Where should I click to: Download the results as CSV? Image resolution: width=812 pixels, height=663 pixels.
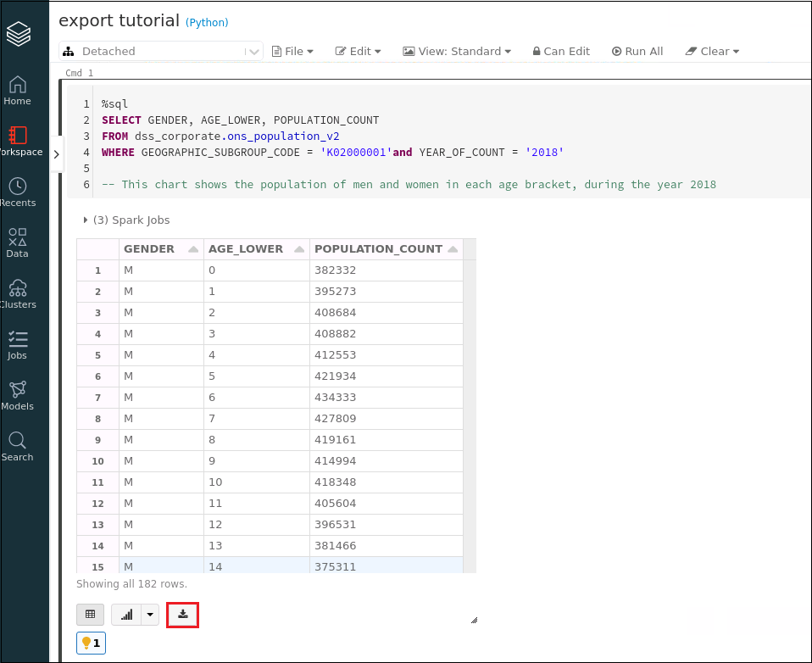pyautogui.click(x=183, y=615)
